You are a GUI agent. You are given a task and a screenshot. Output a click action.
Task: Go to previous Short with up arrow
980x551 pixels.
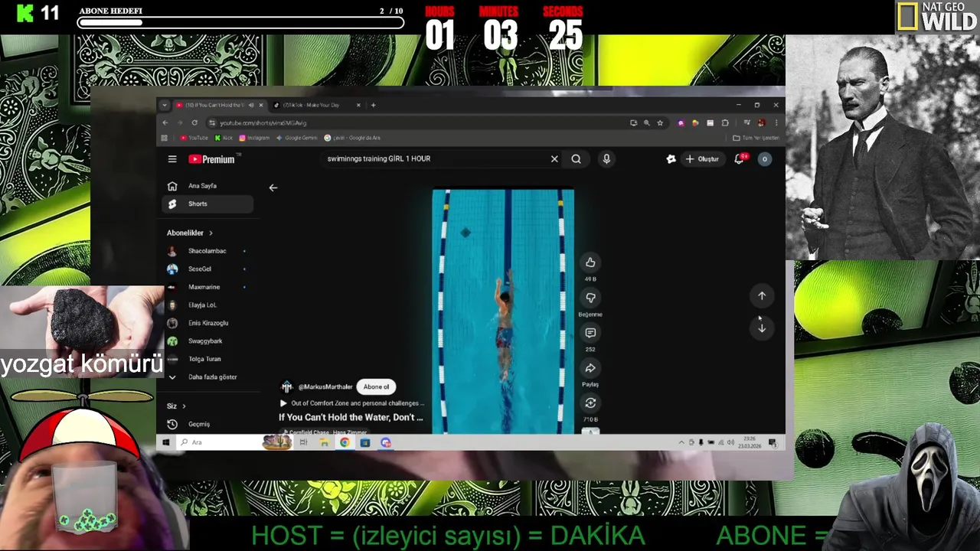762,295
